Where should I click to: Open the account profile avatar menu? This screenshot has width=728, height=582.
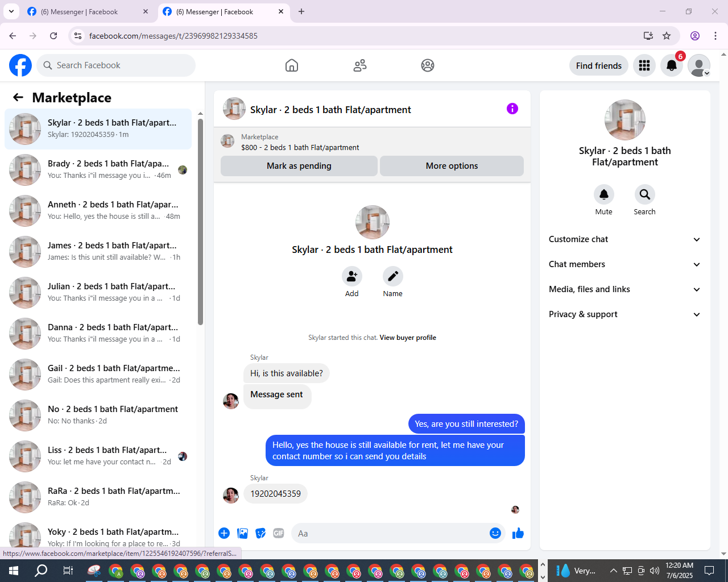(x=699, y=65)
